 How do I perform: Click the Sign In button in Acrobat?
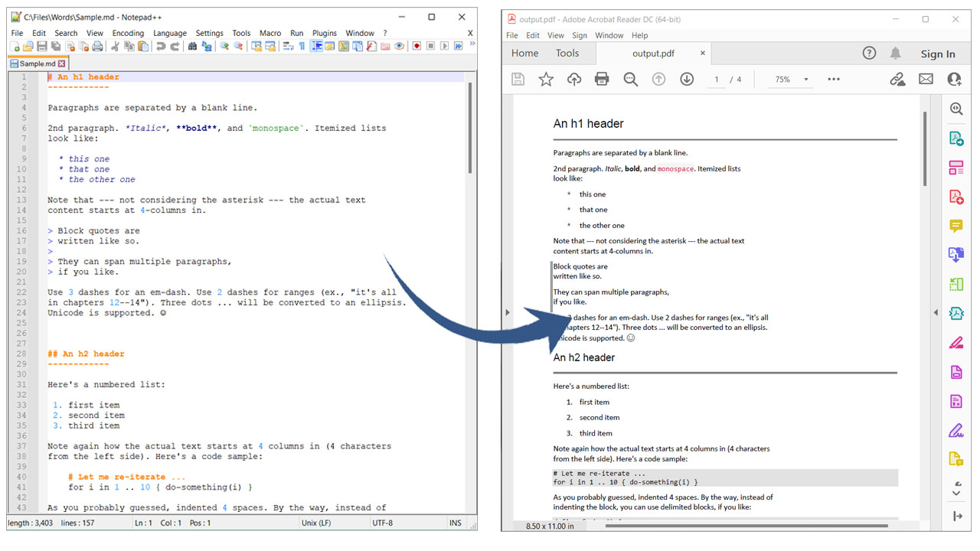[938, 54]
